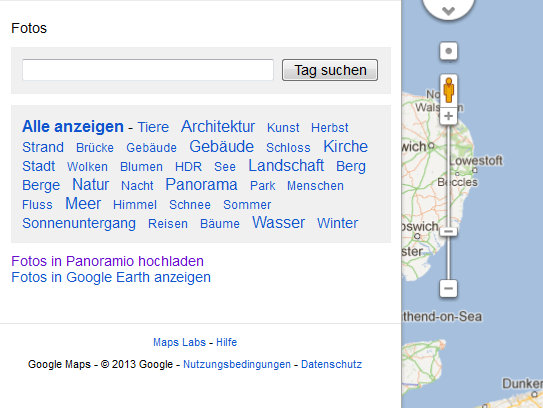Open the Wolken tag

click(x=87, y=167)
